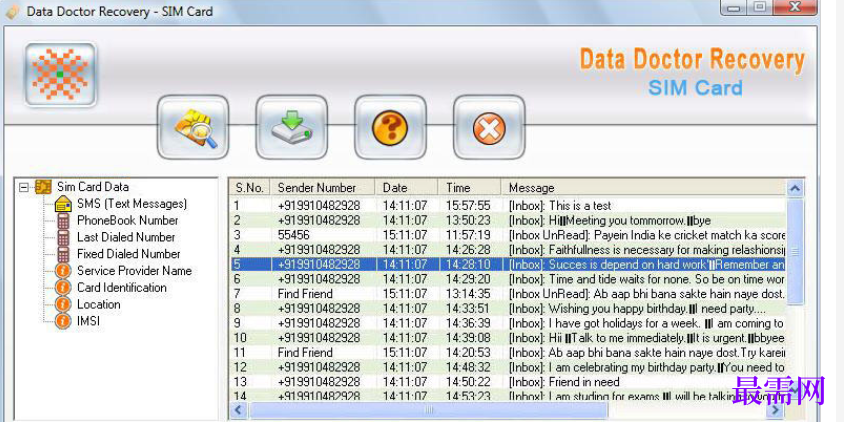Open Help with the question mark icon
This screenshot has width=844, height=422.
pos(390,128)
